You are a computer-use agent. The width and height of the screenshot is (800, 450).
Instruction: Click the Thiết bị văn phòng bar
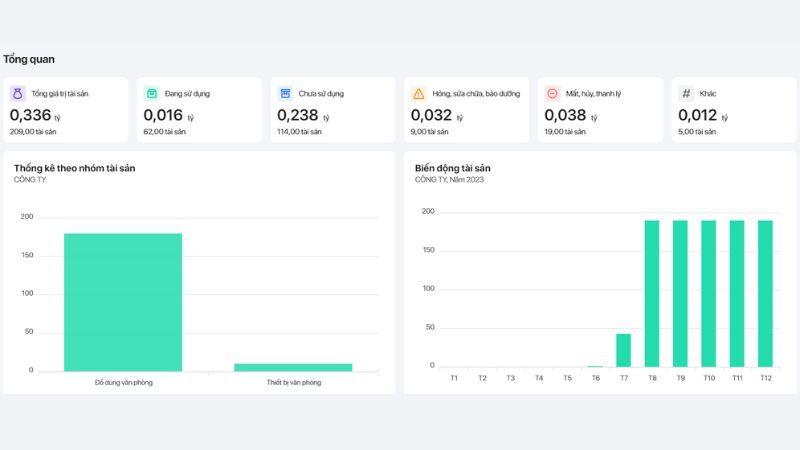pyautogui.click(x=293, y=366)
